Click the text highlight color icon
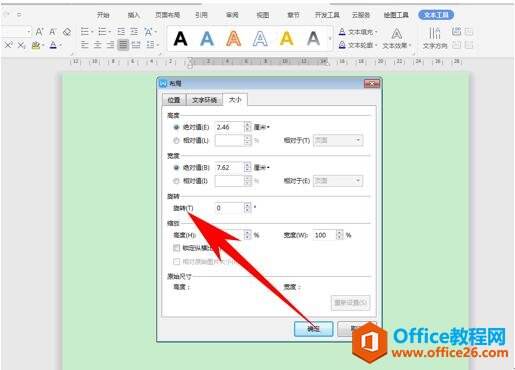Screen dimensions: 515x370 36,45
